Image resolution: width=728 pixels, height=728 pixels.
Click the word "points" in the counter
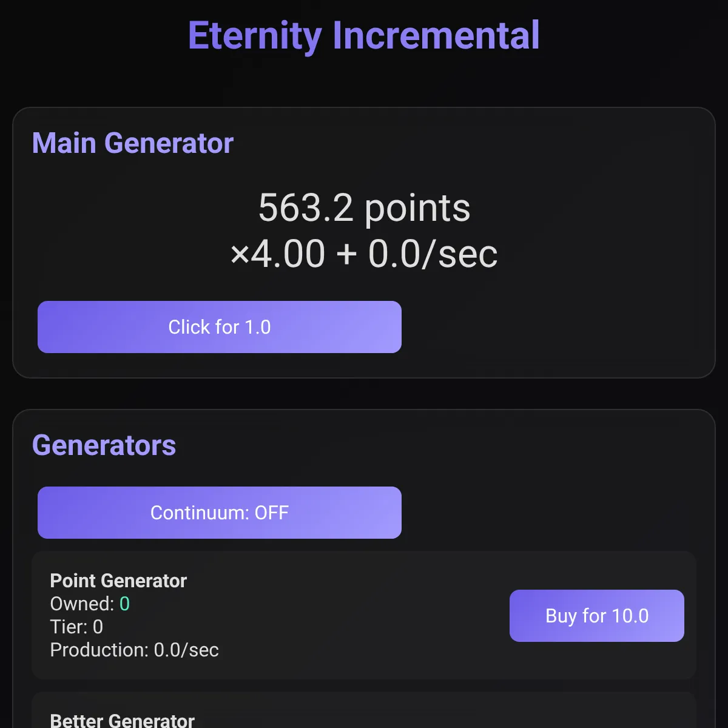pyautogui.click(x=417, y=209)
